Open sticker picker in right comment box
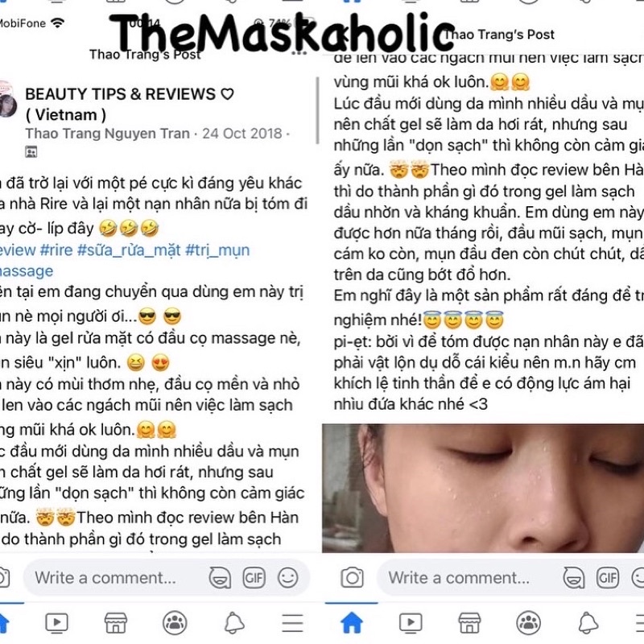This screenshot has height=644, width=644. tap(574, 578)
